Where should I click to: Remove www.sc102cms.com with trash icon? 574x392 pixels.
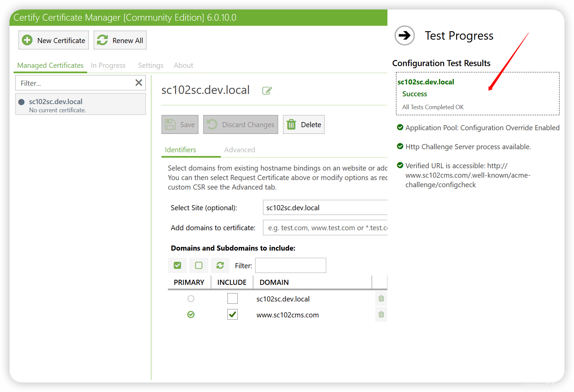coord(381,314)
